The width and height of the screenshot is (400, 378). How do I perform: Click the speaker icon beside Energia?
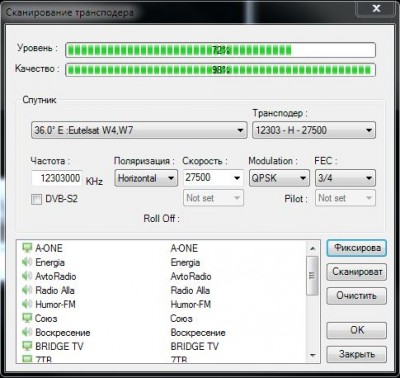click(x=27, y=262)
